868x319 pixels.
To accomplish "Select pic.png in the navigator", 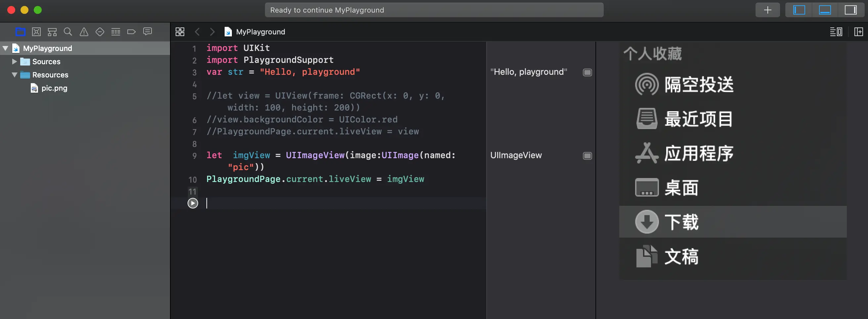I will [54, 88].
